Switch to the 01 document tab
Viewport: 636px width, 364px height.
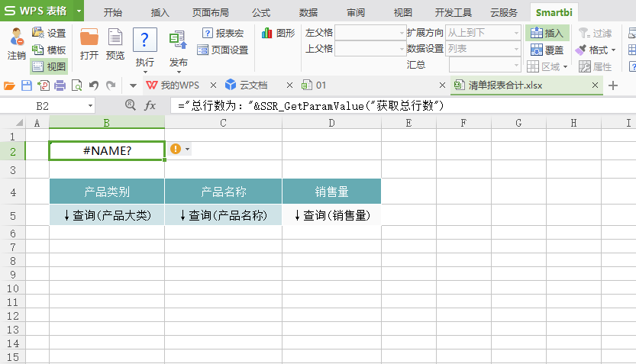coord(314,85)
